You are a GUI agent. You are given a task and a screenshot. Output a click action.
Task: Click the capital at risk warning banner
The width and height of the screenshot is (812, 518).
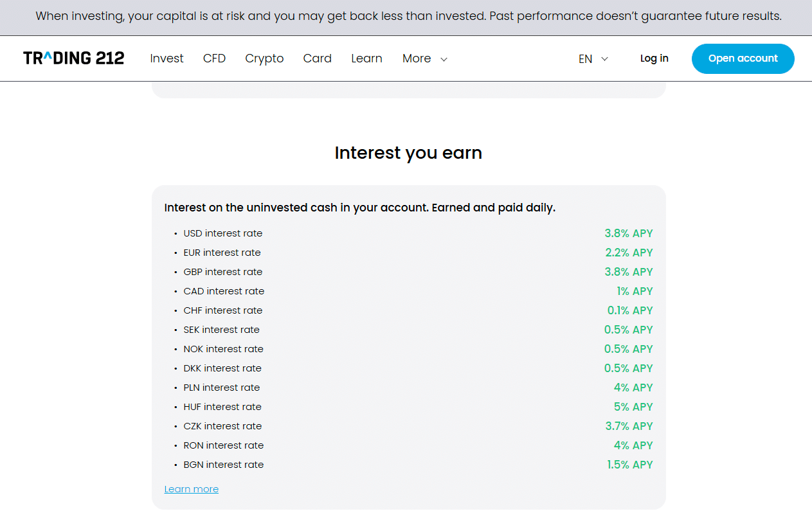(408, 16)
